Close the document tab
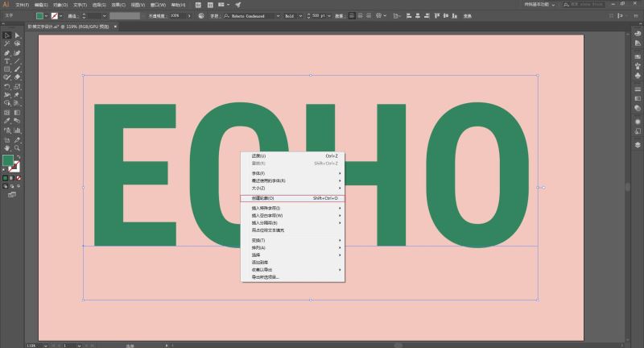 (115, 27)
